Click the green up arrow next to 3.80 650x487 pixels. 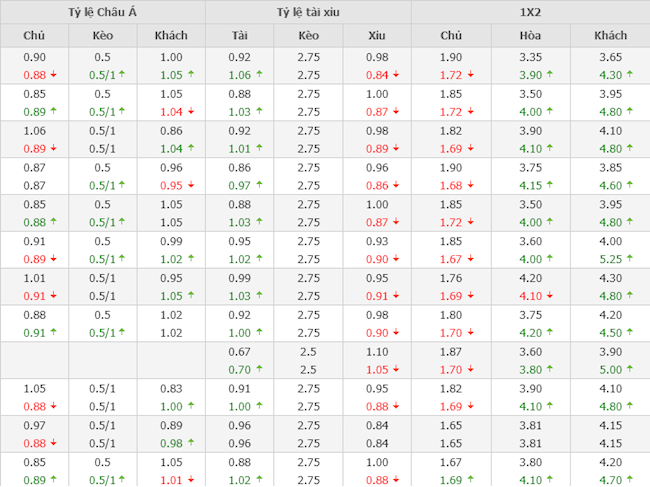tap(549, 370)
